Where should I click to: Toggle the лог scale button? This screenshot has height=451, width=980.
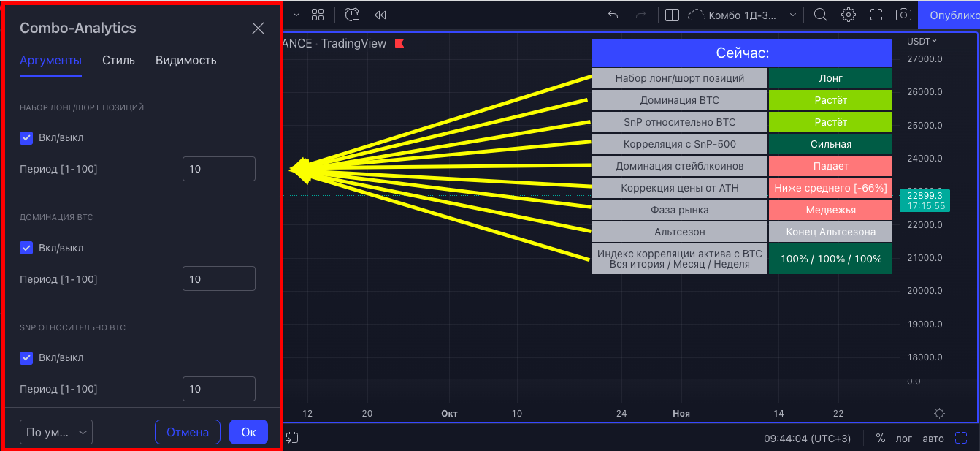pyautogui.click(x=904, y=439)
